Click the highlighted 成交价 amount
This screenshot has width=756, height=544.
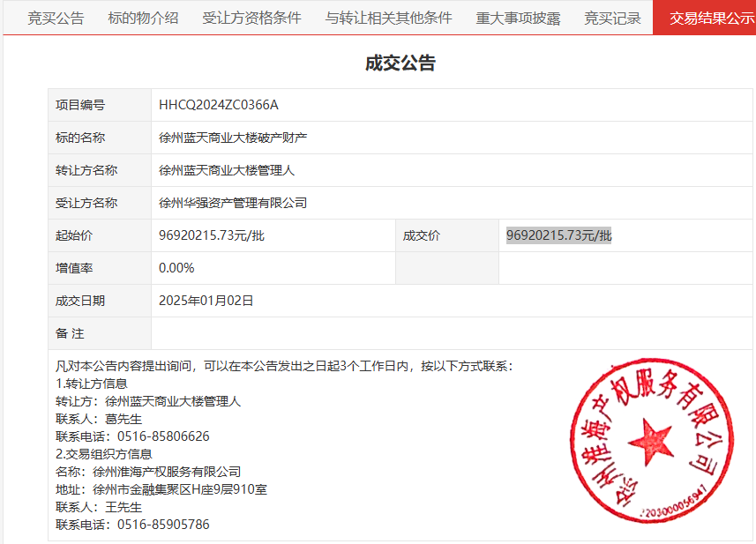(x=558, y=235)
